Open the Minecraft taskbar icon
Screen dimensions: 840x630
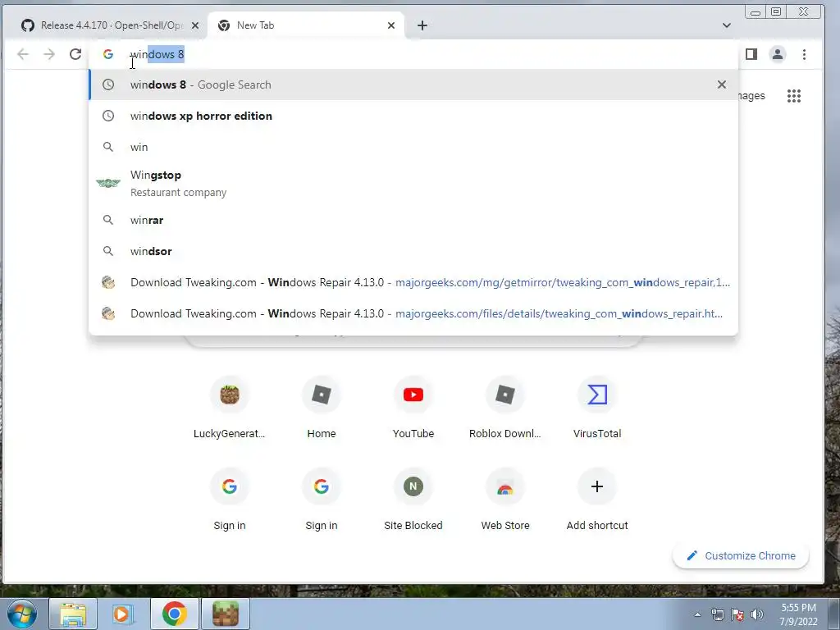(226, 614)
